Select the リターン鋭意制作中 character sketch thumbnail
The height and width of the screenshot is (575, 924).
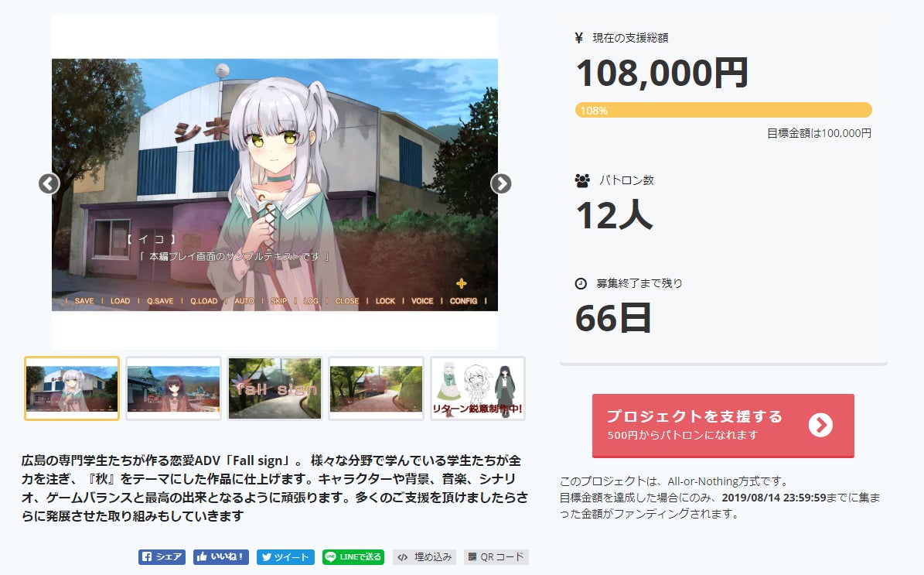(477, 388)
